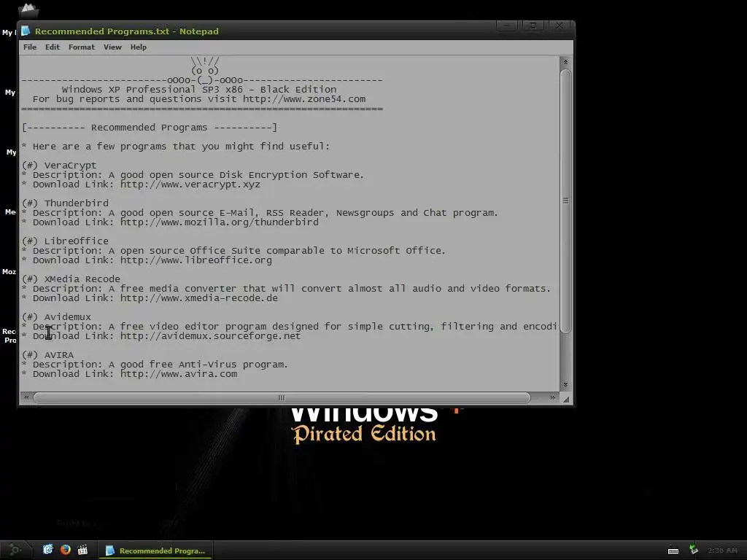The width and height of the screenshot is (747, 560).
Task: Maximize the Notepad window
Action: click(533, 26)
